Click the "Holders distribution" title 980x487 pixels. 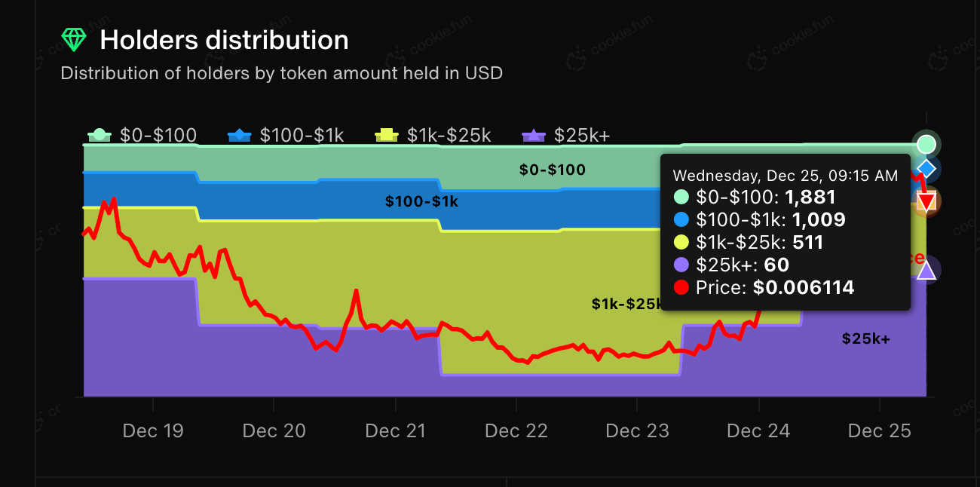(224, 40)
